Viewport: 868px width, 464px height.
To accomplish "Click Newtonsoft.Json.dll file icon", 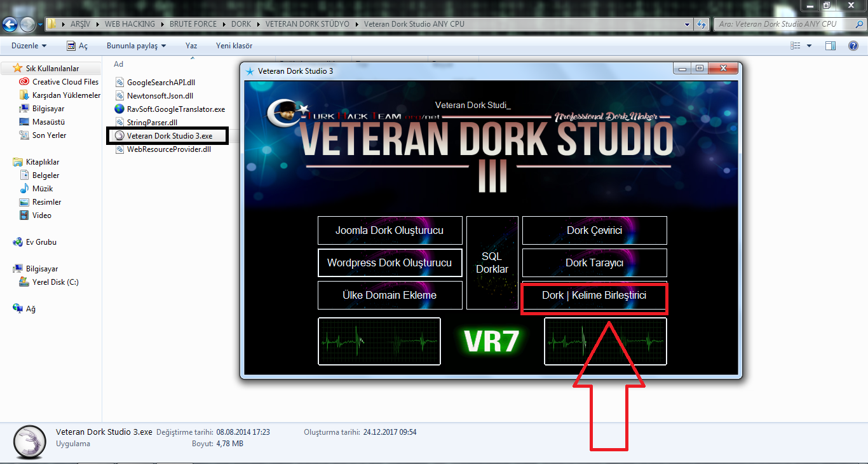I will point(119,96).
